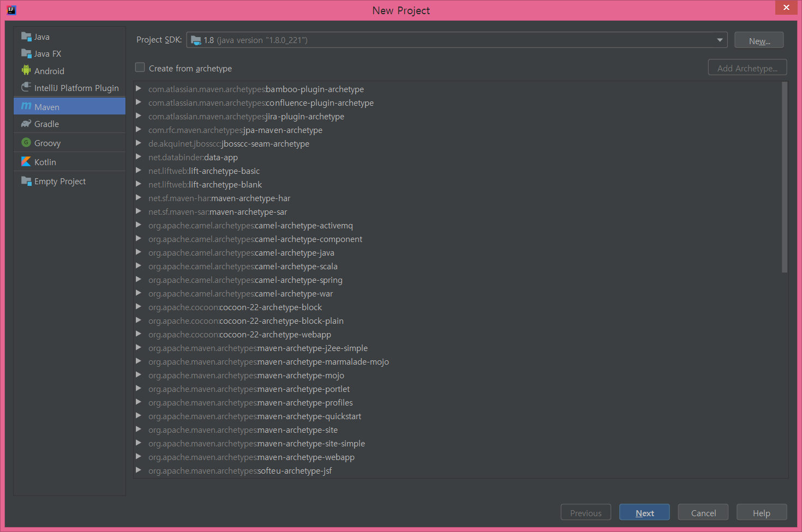
Task: Select cocoon-22-archetype-block-plain row
Action: 457,321
